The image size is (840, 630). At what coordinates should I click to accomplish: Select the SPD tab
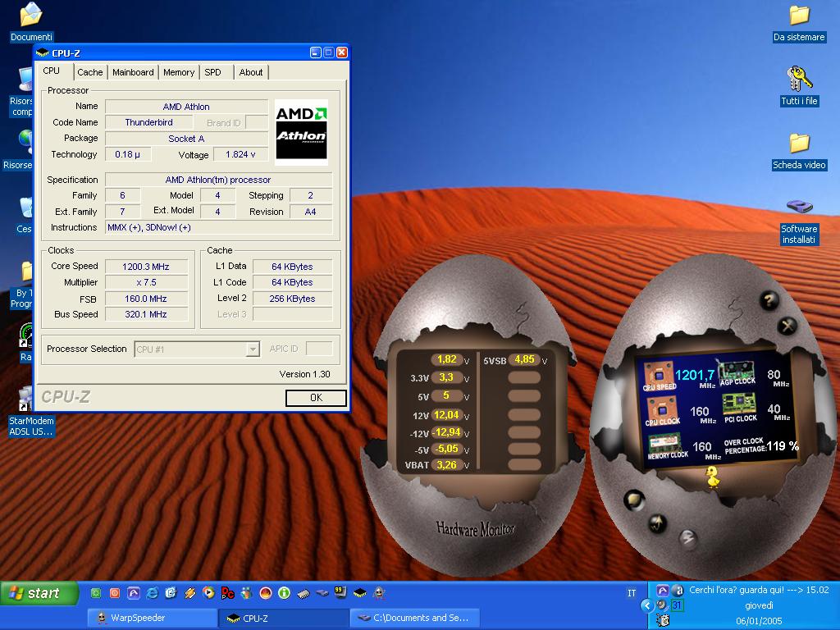212,72
